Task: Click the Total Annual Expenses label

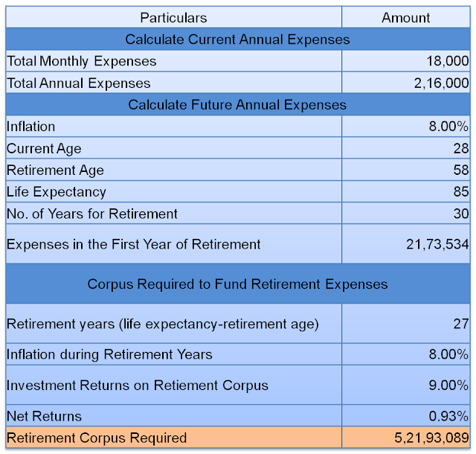Action: click(79, 83)
